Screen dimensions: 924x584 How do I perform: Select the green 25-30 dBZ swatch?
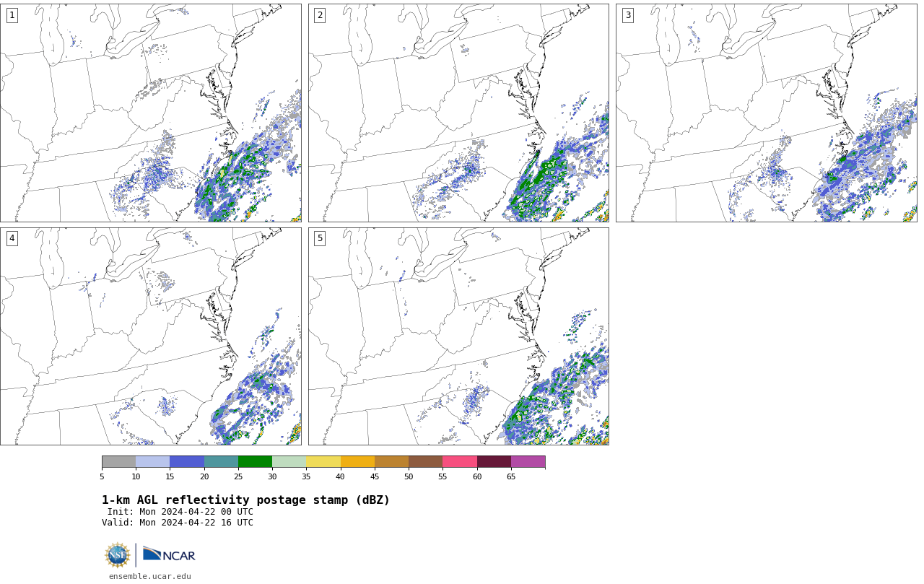click(255, 462)
